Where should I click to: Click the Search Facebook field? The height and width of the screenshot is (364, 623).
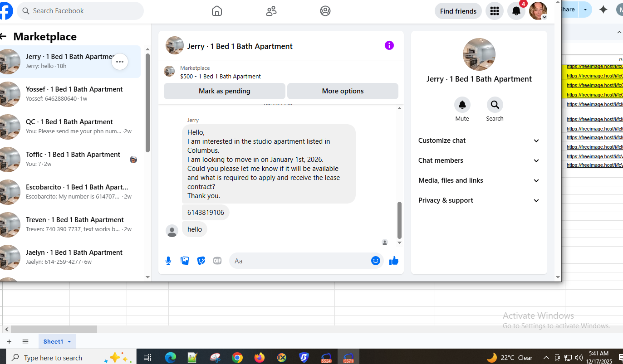[x=80, y=11]
